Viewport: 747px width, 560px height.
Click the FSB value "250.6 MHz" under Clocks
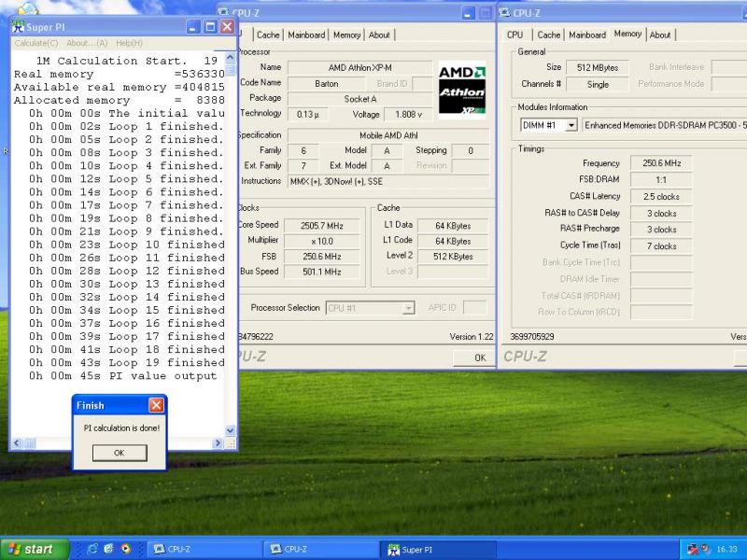coord(321,257)
